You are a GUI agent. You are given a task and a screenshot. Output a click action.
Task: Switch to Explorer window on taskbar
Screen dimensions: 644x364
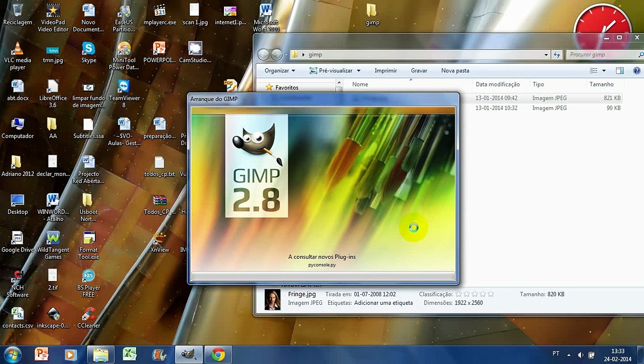click(x=101, y=354)
